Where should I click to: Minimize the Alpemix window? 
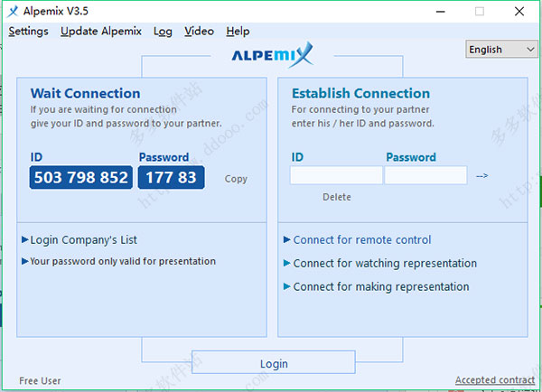point(441,12)
